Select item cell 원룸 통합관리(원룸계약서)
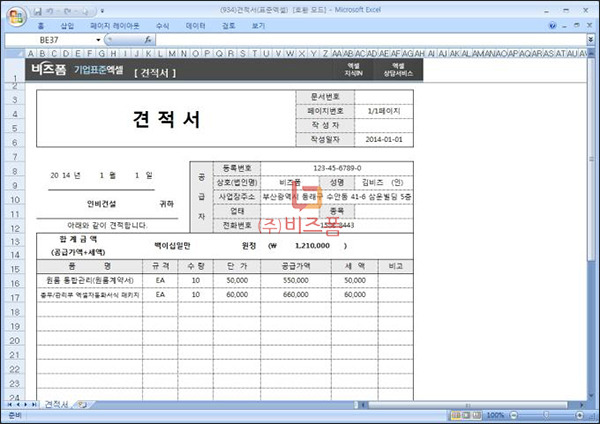Screen dimensions: 600x424 tap(90, 280)
